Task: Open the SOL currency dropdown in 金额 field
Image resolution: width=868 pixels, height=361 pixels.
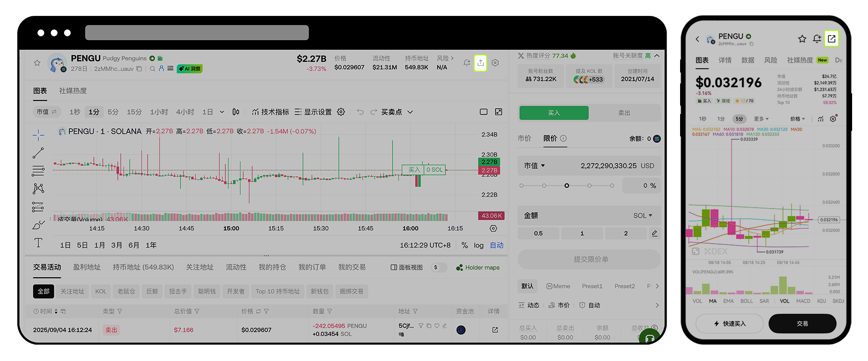Action: [643, 216]
